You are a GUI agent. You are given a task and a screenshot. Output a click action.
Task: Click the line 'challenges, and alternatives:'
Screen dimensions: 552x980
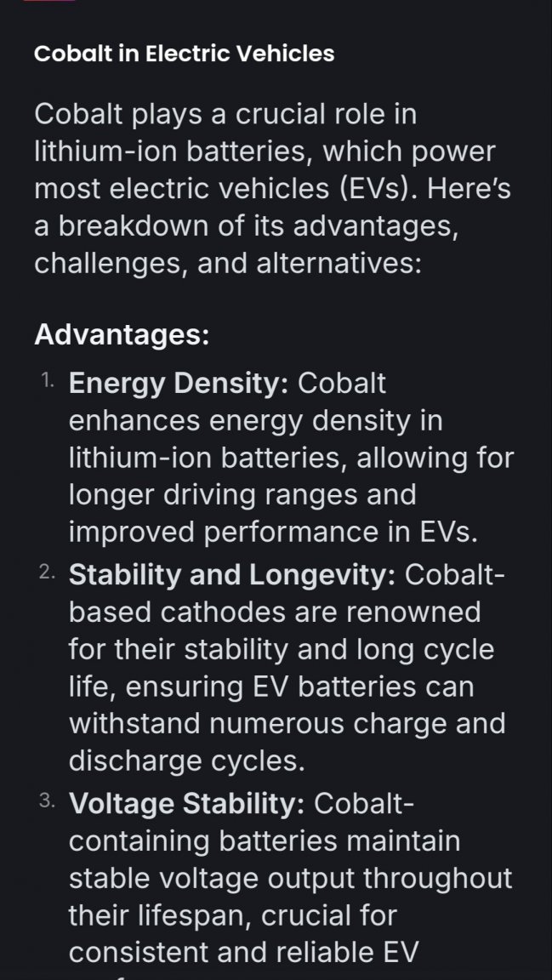tap(228, 265)
